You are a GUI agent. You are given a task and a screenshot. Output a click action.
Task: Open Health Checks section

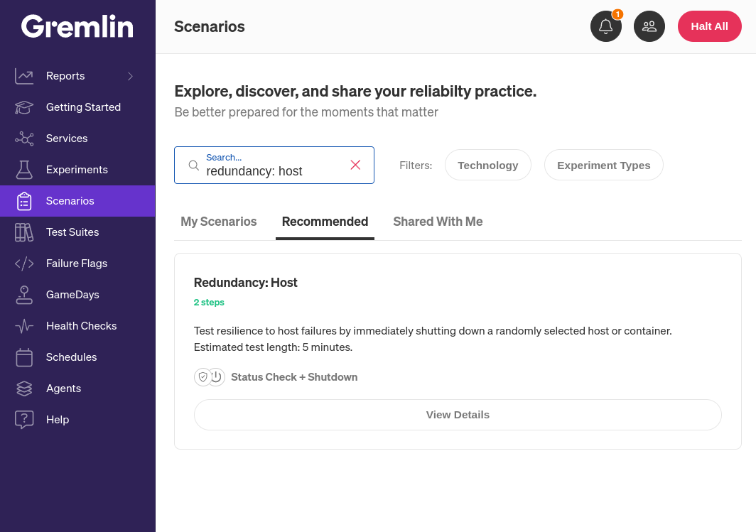(77, 326)
